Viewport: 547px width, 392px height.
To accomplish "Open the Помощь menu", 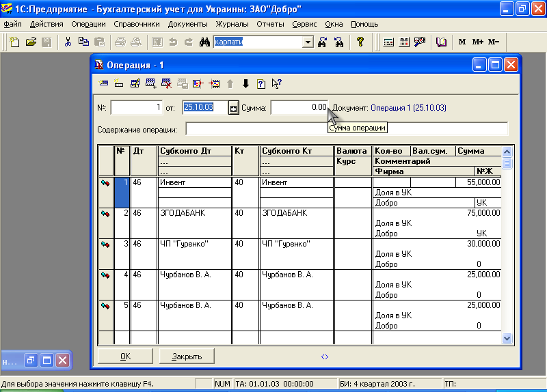I will [x=364, y=24].
